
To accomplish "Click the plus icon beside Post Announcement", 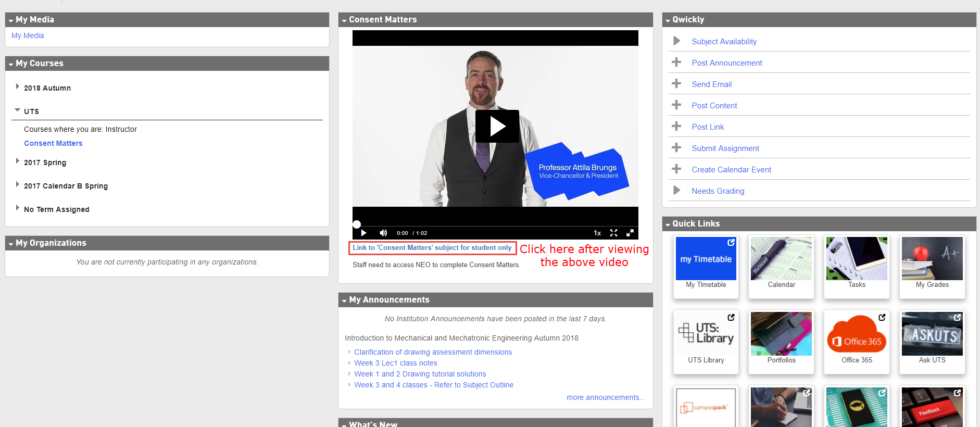I will click(x=676, y=62).
